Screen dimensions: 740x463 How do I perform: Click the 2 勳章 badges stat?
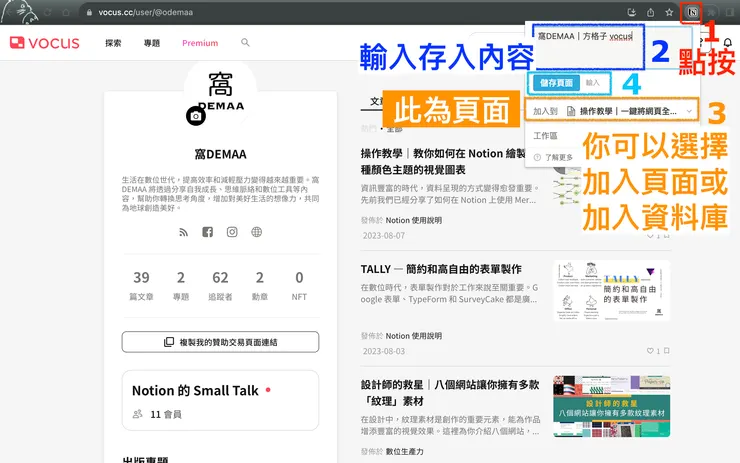click(x=260, y=285)
